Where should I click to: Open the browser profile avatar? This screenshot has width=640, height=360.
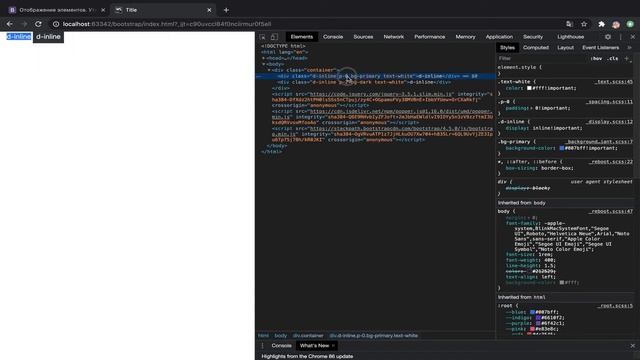tap(616, 24)
